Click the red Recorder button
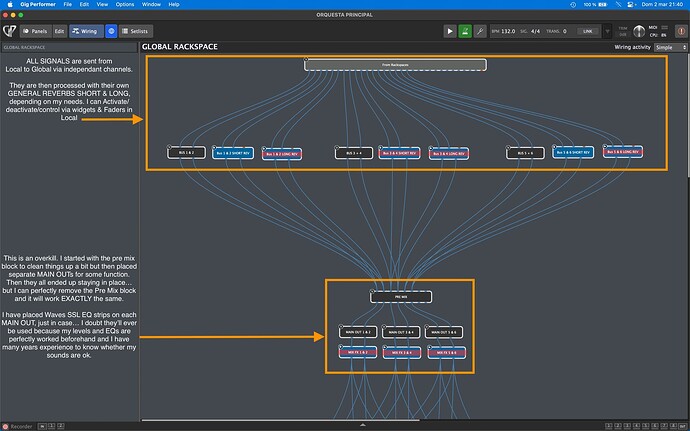The image size is (690, 431). coord(6,426)
